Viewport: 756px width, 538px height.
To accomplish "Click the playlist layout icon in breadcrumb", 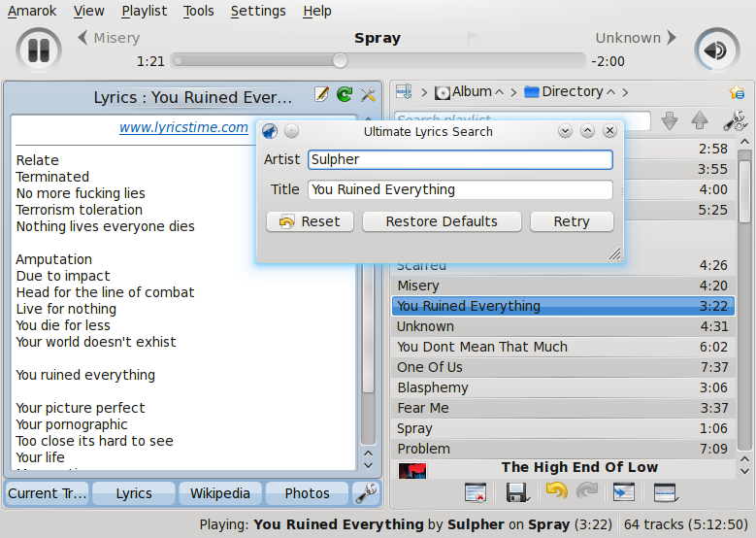I will (404, 91).
